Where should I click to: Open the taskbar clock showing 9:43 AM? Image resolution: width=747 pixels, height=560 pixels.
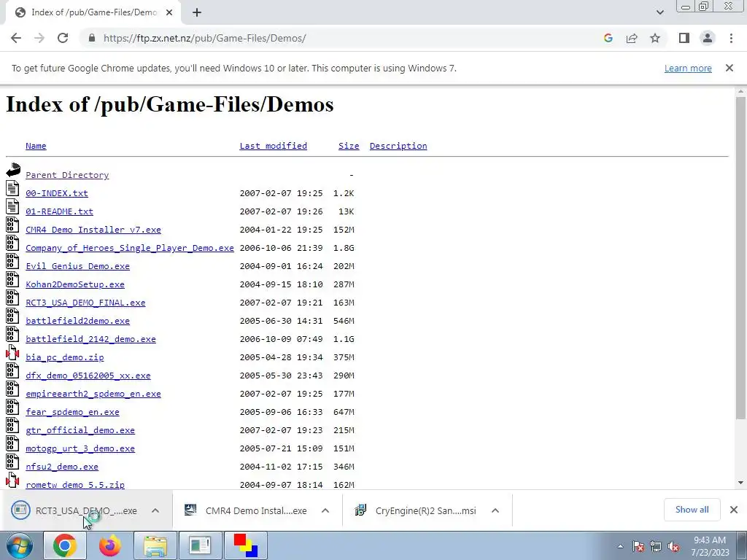[x=710, y=546]
